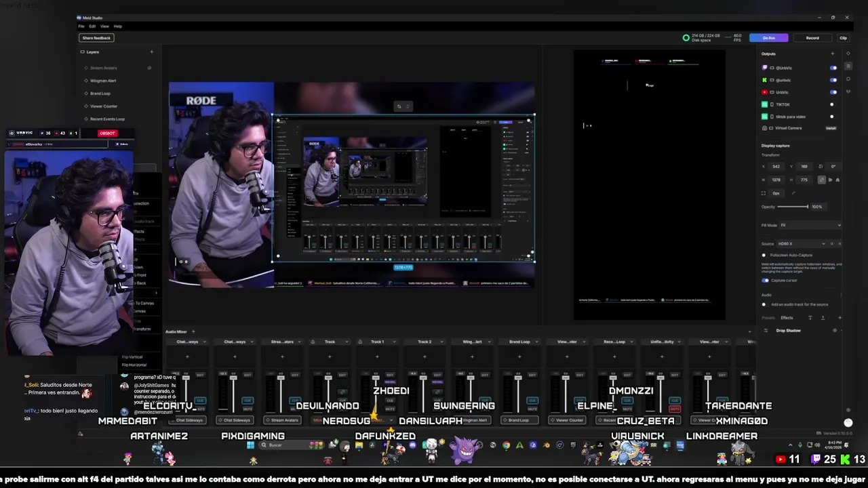Click the Go live button
Image resolution: width=868 pixels, height=488 pixels.
[x=769, y=38]
